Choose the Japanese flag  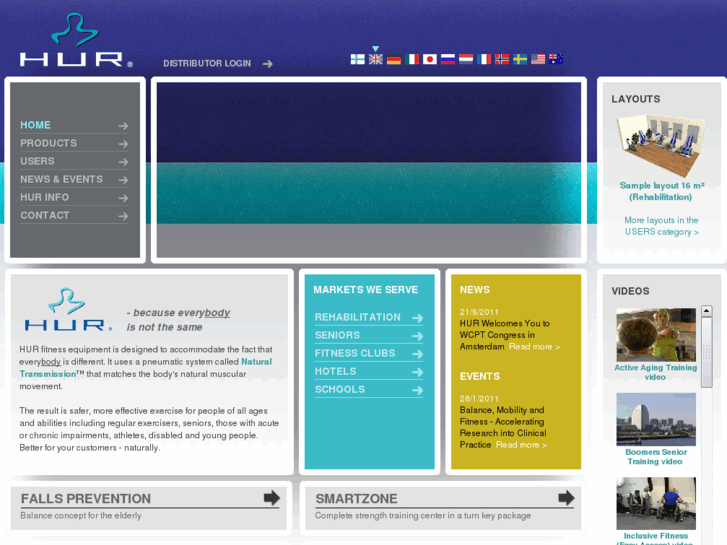tap(430, 59)
